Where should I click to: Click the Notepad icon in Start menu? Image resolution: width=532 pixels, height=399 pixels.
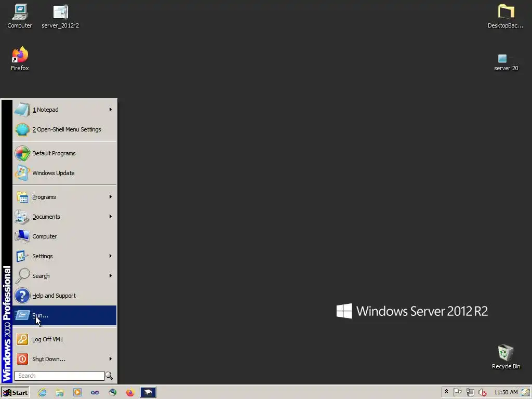22,110
